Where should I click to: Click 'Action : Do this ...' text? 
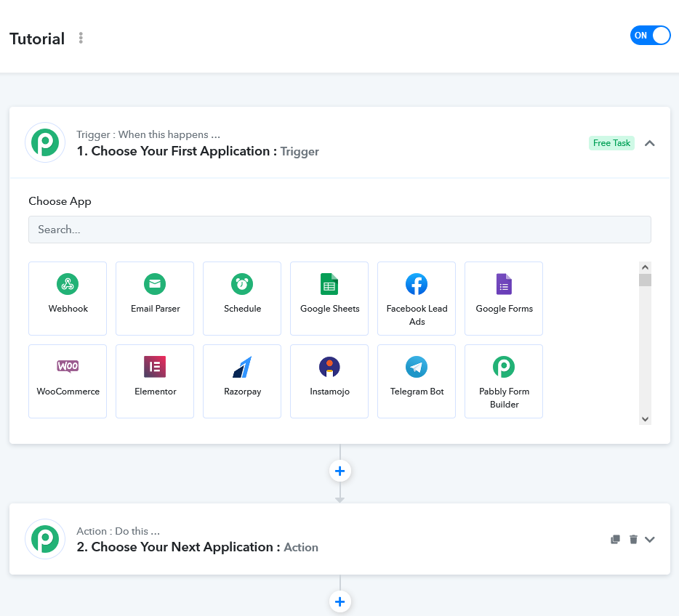coord(118,531)
